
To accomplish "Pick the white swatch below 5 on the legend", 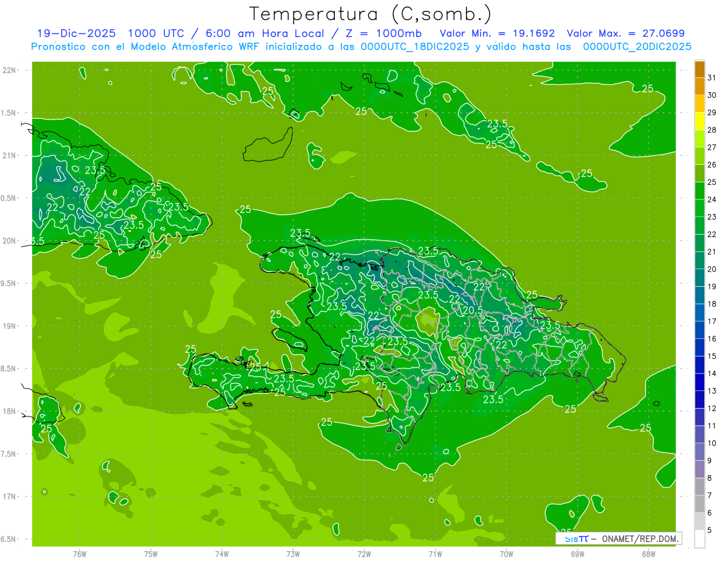I will click(699, 539).
